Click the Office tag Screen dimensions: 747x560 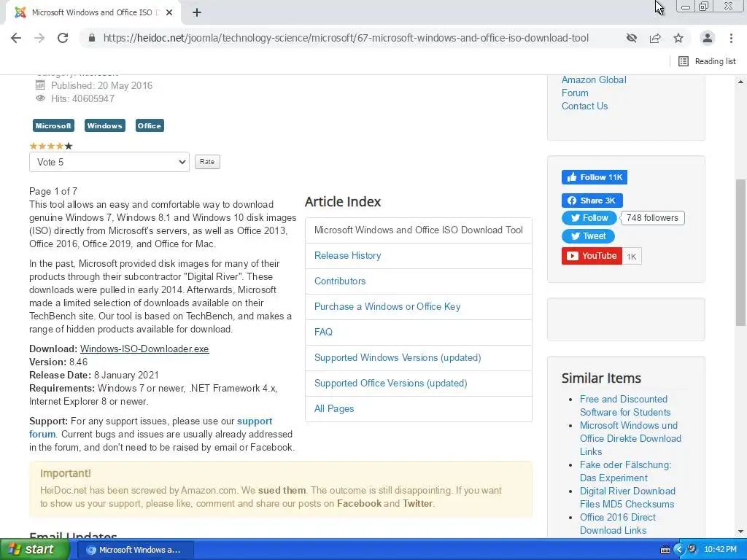click(x=150, y=125)
